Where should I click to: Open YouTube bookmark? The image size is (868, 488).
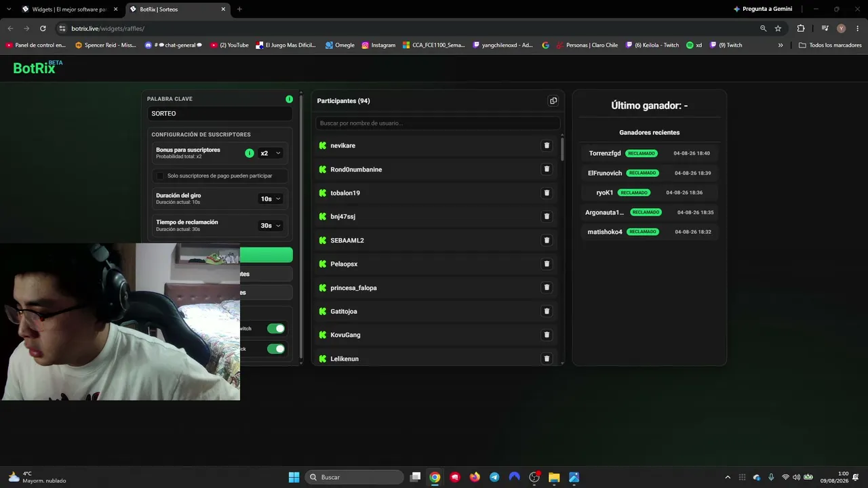tap(229, 45)
